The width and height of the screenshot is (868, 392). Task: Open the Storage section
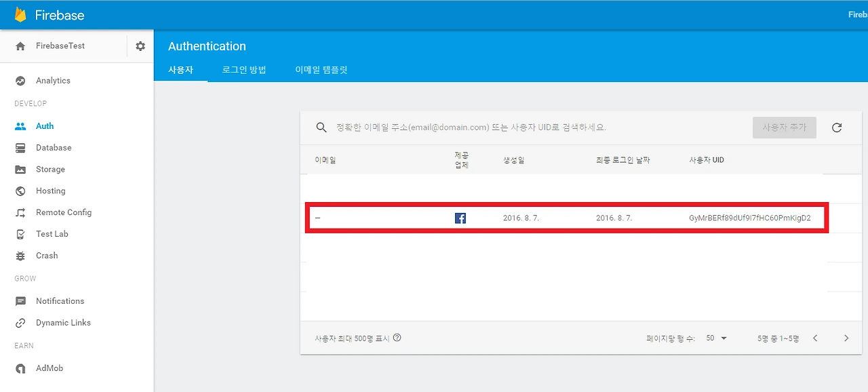[x=50, y=169]
